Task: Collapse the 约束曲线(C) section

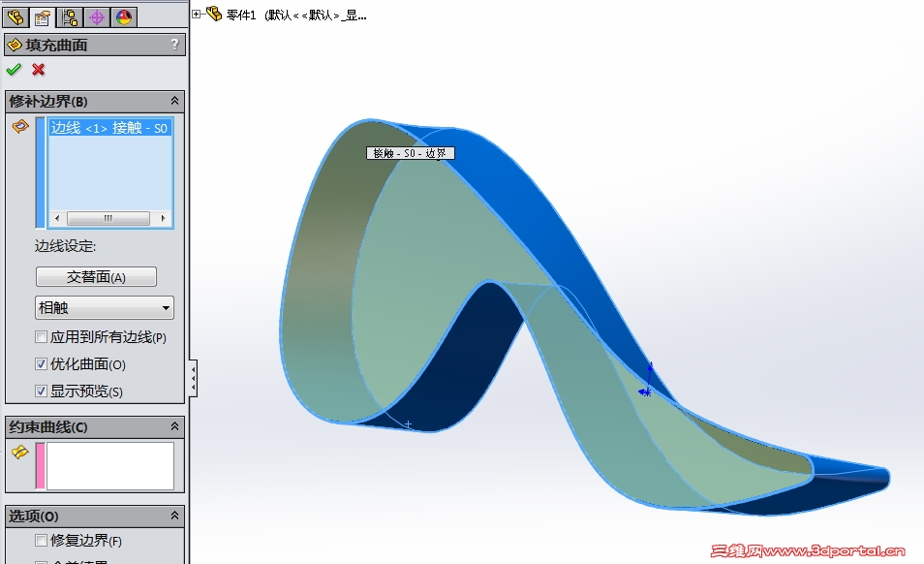Action: click(174, 426)
